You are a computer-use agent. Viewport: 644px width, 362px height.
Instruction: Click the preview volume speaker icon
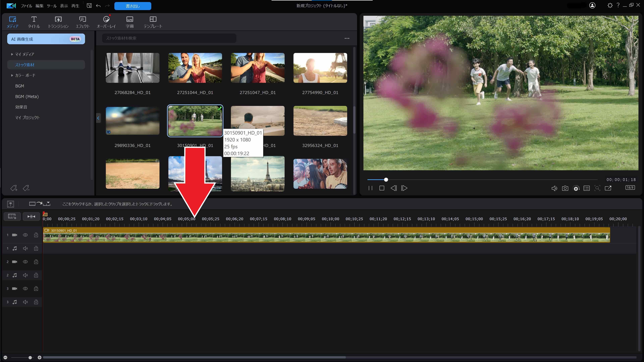click(x=554, y=188)
